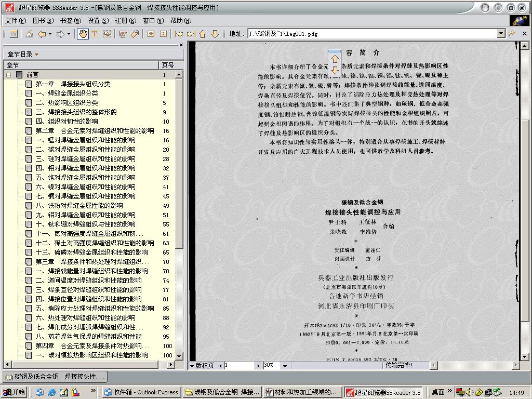Open the 窗口(W) menu

(x=153, y=21)
